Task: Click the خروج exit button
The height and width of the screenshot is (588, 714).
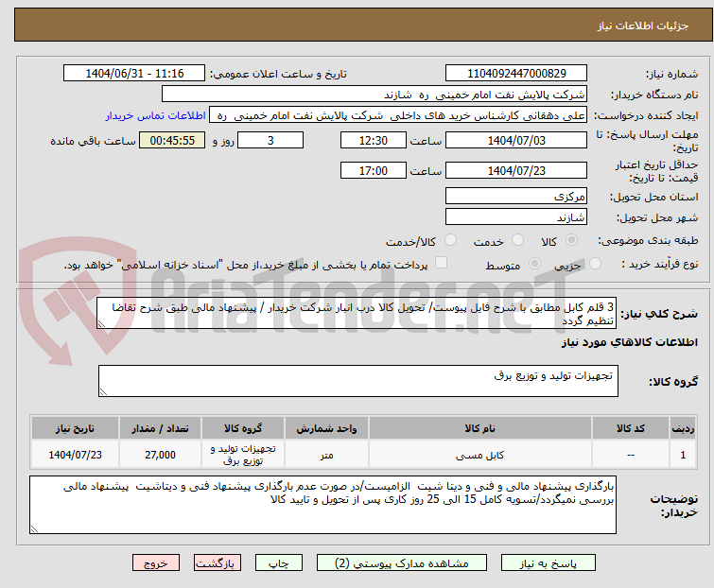Action: point(156,563)
